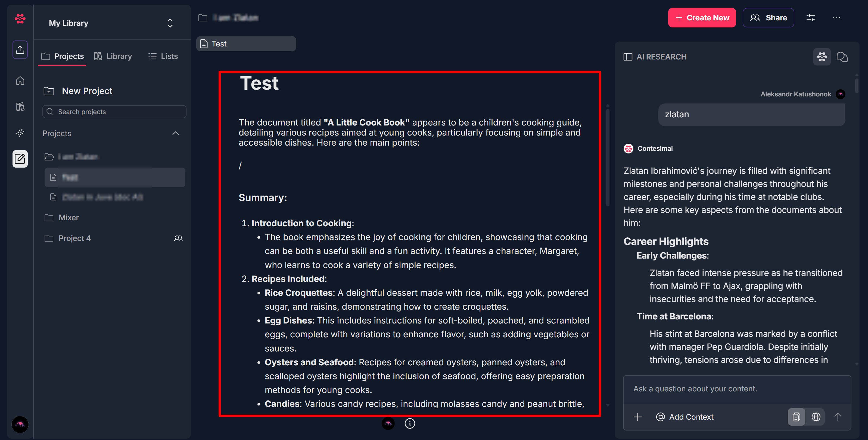The width and height of the screenshot is (868, 440).
Task: Select the edit note icon in sidebar
Action: tap(20, 159)
